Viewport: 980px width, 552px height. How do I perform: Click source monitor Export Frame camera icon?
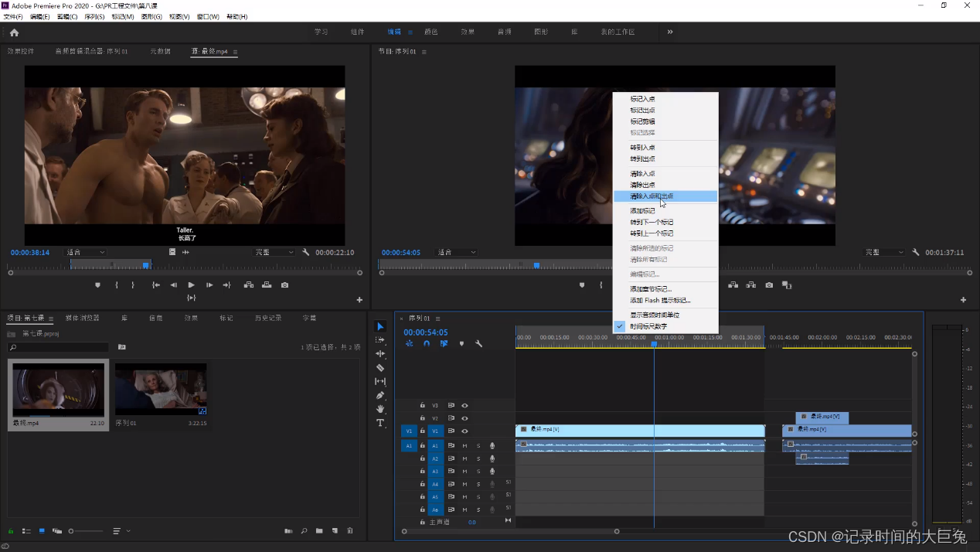[284, 285]
